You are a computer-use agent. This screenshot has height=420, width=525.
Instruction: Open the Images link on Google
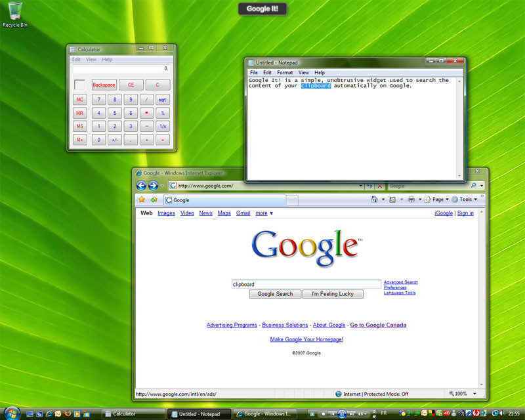click(x=166, y=213)
